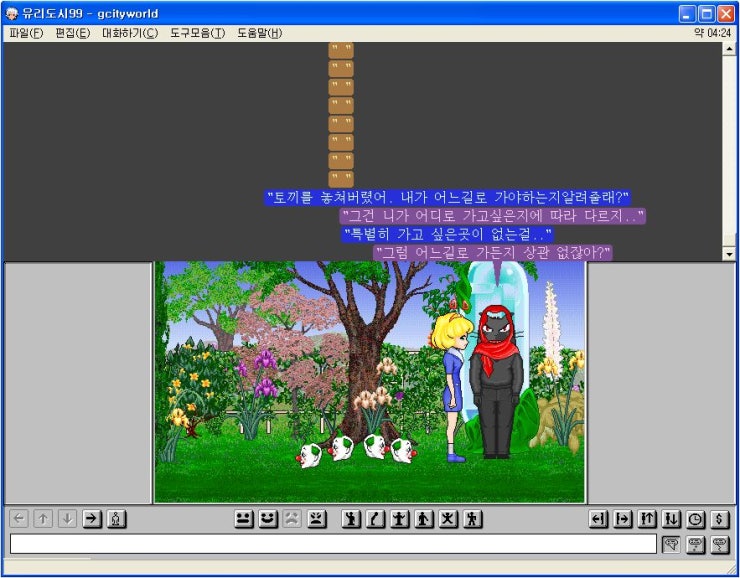
Task: Choose the angry face expression
Action: (316, 519)
